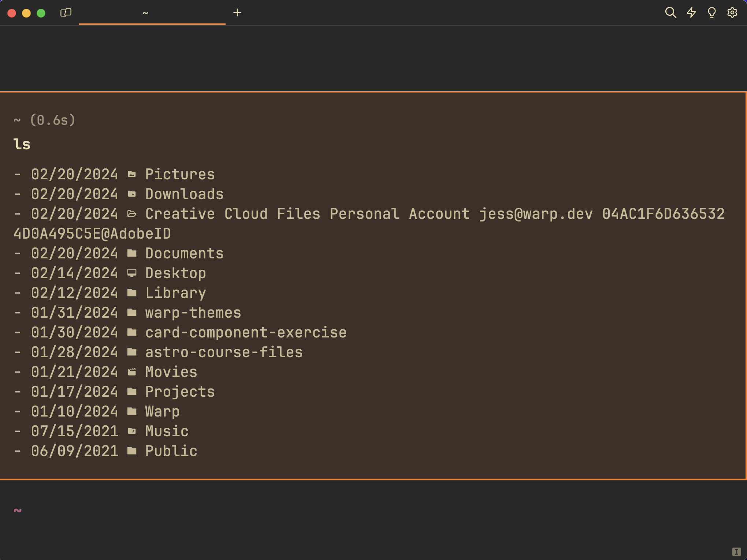Click the Documents folder name

coord(184,253)
